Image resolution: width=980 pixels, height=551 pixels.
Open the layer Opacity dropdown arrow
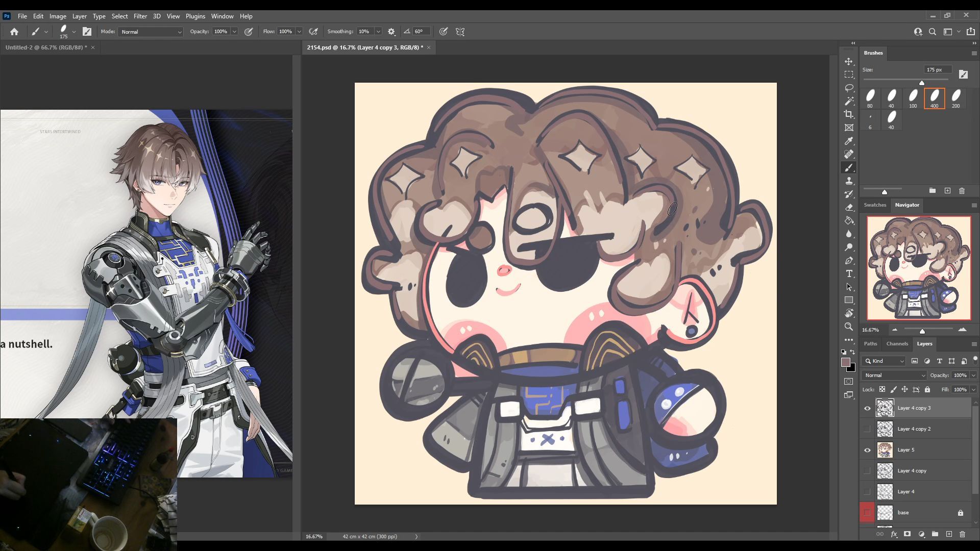pyautogui.click(x=973, y=375)
